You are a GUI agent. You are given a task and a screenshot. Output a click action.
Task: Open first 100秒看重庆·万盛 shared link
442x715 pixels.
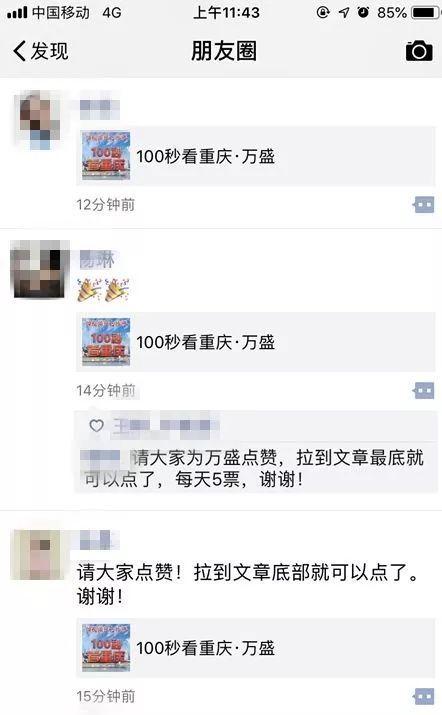pos(255,156)
